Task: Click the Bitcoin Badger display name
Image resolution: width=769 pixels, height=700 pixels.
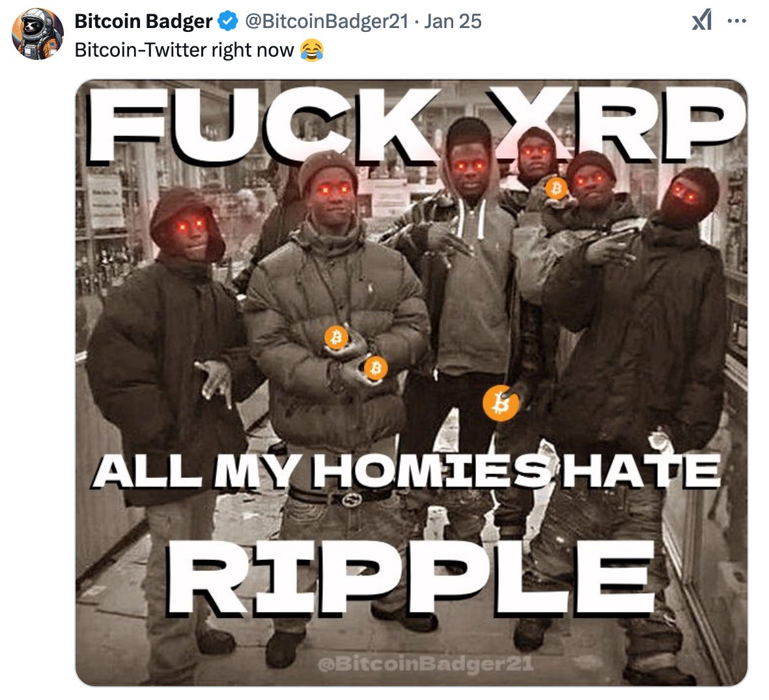Action: click(x=143, y=21)
